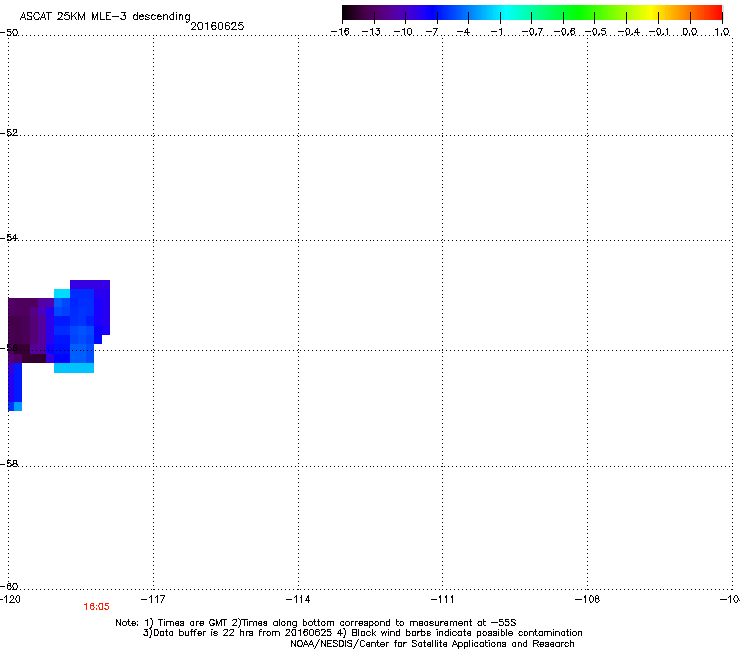This screenshot has height=650, width=740.
Task: Click the "Times are GMT" note line
Action: pyautogui.click(x=316, y=623)
